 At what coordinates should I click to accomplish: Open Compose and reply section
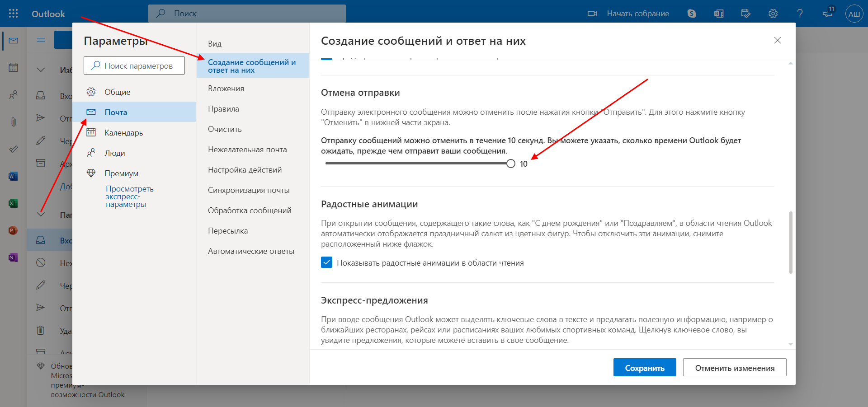[x=253, y=66]
